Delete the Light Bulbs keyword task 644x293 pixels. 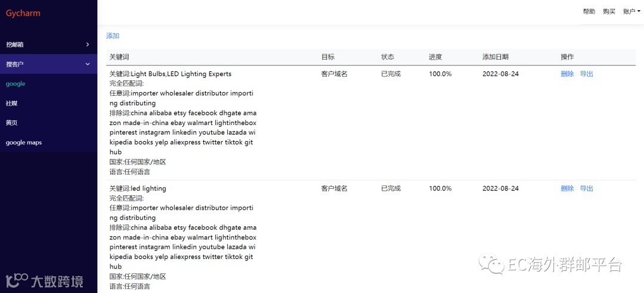pos(567,74)
